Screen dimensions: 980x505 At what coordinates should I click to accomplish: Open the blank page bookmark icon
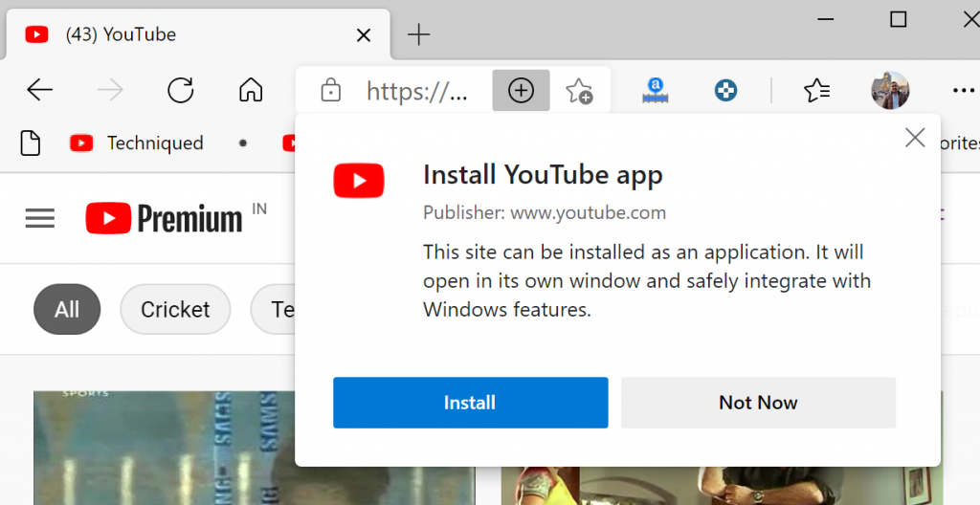[x=30, y=143]
